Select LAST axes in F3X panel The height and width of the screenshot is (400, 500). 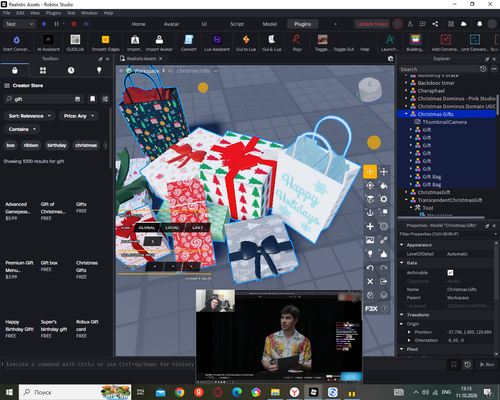click(x=197, y=228)
